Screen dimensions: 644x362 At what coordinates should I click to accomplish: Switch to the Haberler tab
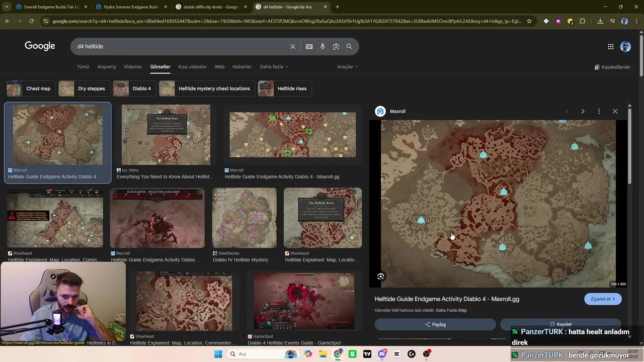242,67
